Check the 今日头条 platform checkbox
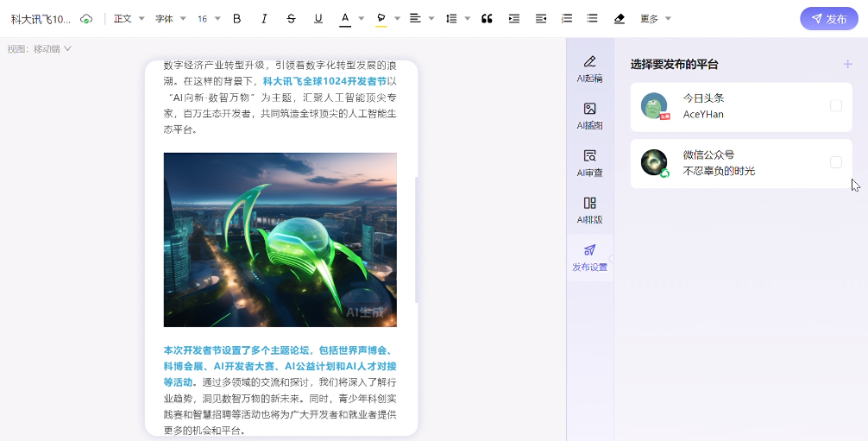Viewport: 868px width, 441px height. (836, 106)
